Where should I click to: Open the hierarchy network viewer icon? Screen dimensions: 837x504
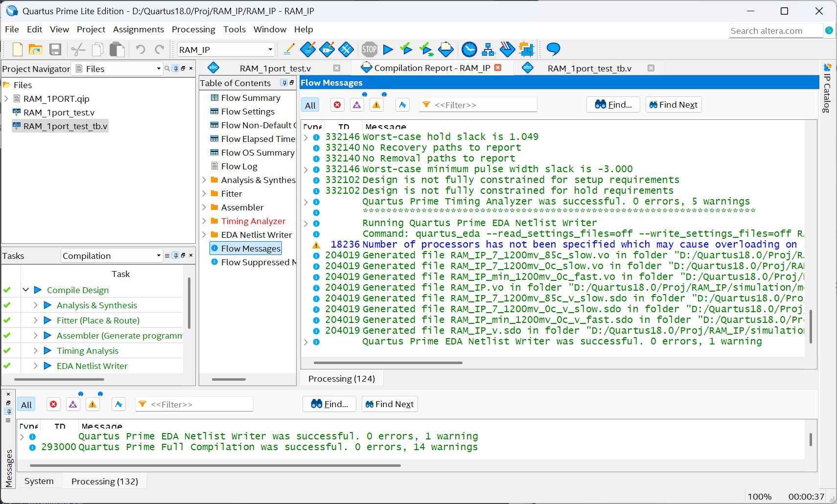(488, 49)
